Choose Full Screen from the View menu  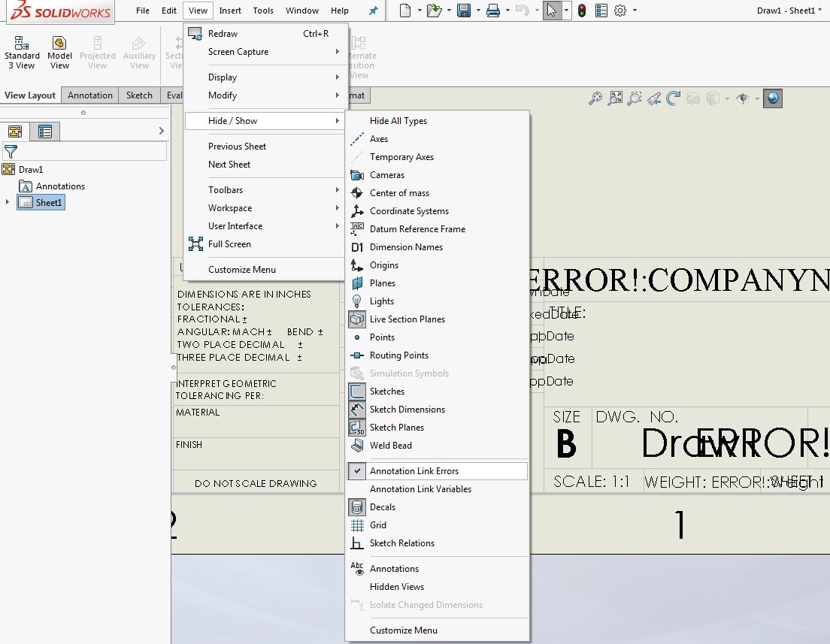click(x=230, y=243)
